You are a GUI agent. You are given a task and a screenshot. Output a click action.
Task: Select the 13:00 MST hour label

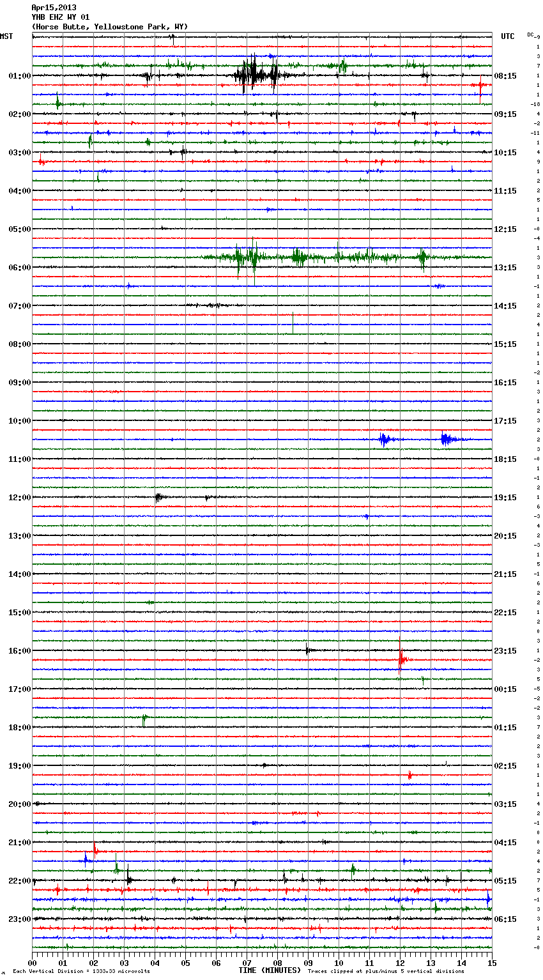[20, 536]
